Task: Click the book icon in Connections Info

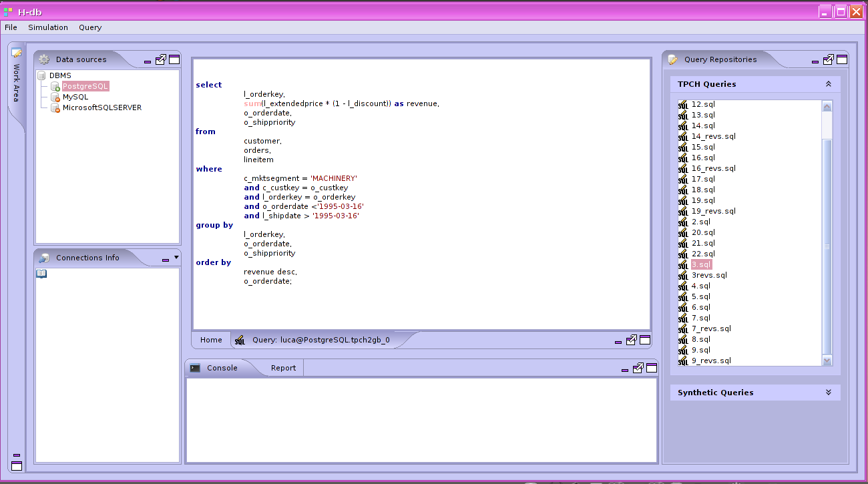Action: pyautogui.click(x=41, y=274)
